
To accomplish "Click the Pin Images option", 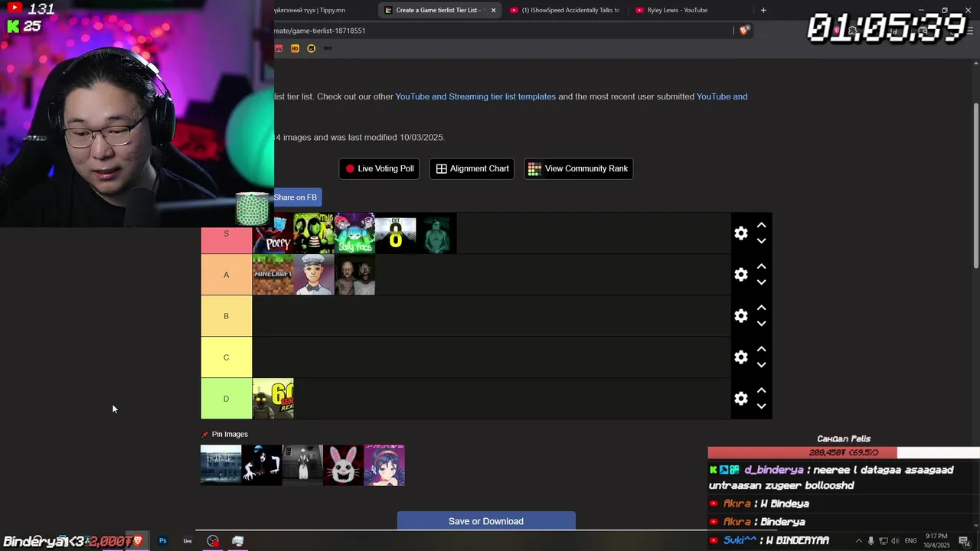I will [x=225, y=434].
